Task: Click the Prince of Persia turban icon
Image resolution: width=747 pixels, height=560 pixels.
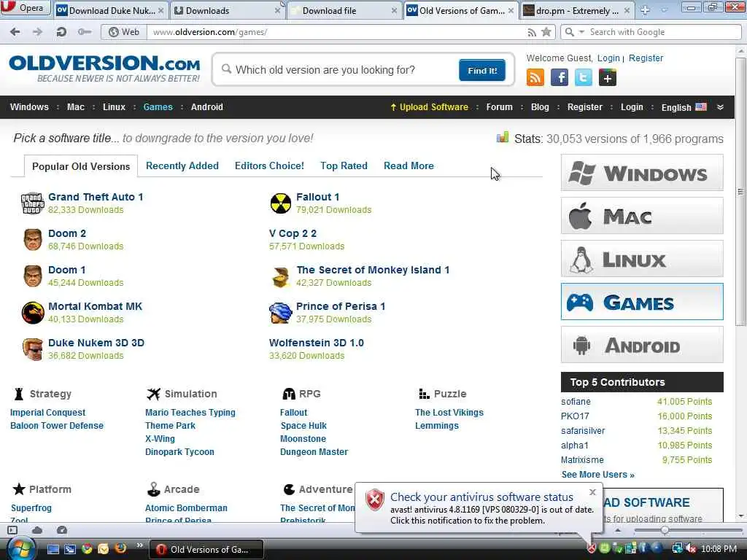Action: coord(280,313)
